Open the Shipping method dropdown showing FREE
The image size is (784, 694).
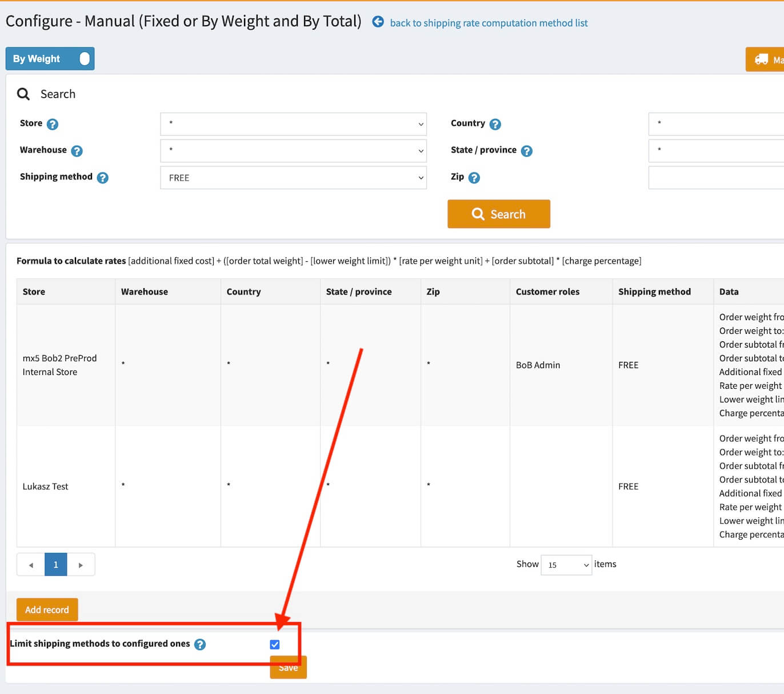293,178
